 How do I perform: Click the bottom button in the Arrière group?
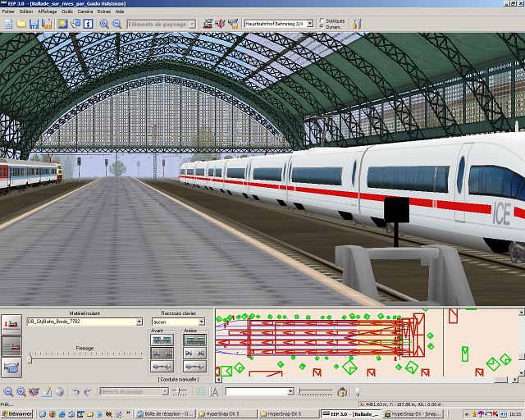tap(194, 367)
